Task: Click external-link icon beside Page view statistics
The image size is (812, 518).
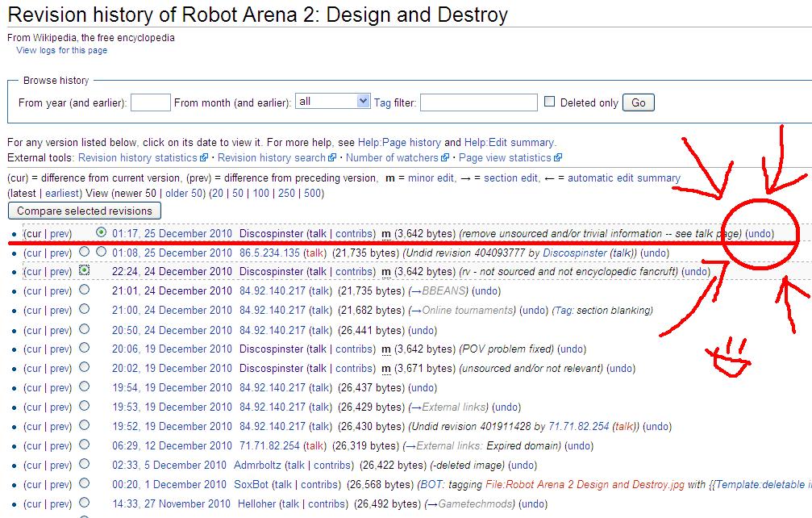Action: coord(558,157)
